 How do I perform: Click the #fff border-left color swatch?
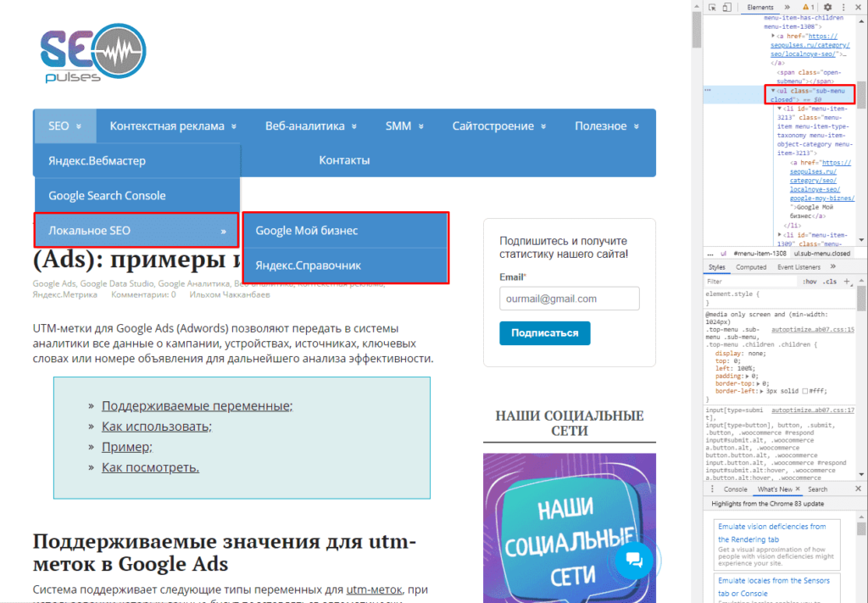[805, 391]
